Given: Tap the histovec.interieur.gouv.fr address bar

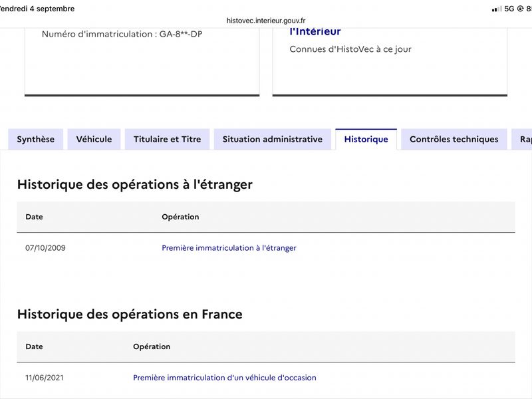Looking at the screenshot, I should pyautogui.click(x=266, y=21).
